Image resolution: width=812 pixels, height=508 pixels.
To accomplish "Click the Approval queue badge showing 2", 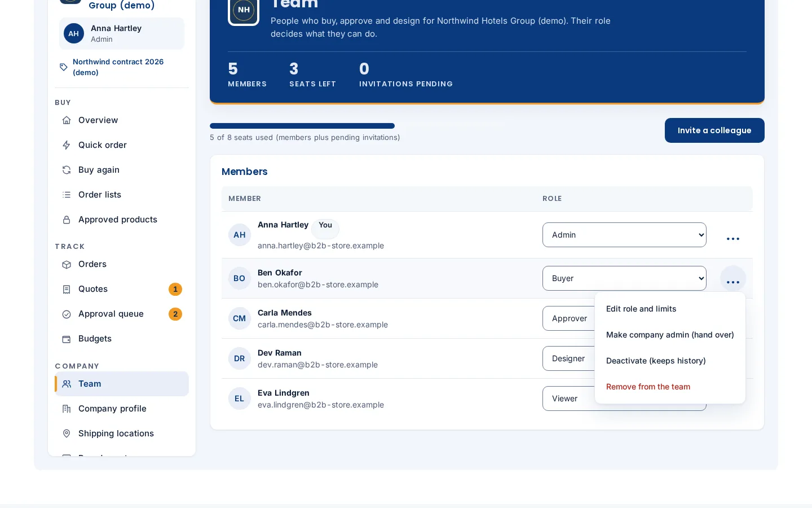I will click(175, 314).
